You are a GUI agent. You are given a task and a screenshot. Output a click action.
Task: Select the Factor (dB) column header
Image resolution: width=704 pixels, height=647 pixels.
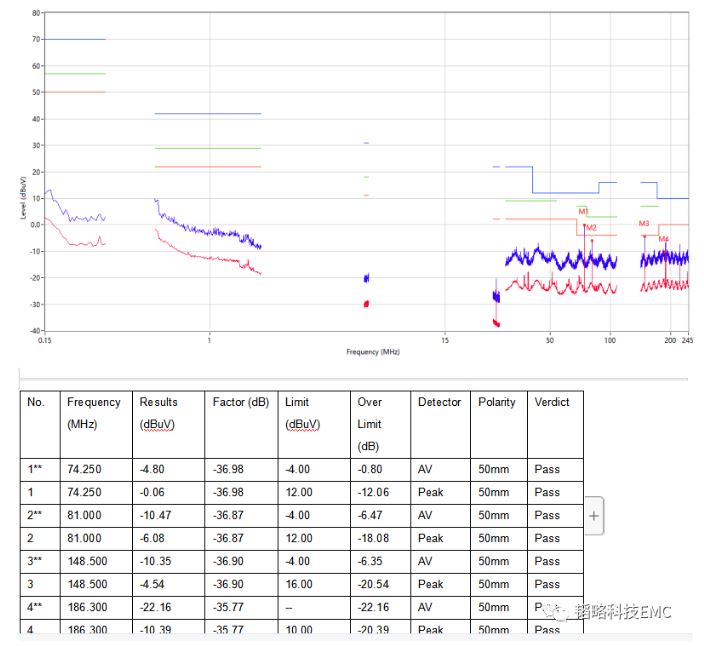coord(236,402)
